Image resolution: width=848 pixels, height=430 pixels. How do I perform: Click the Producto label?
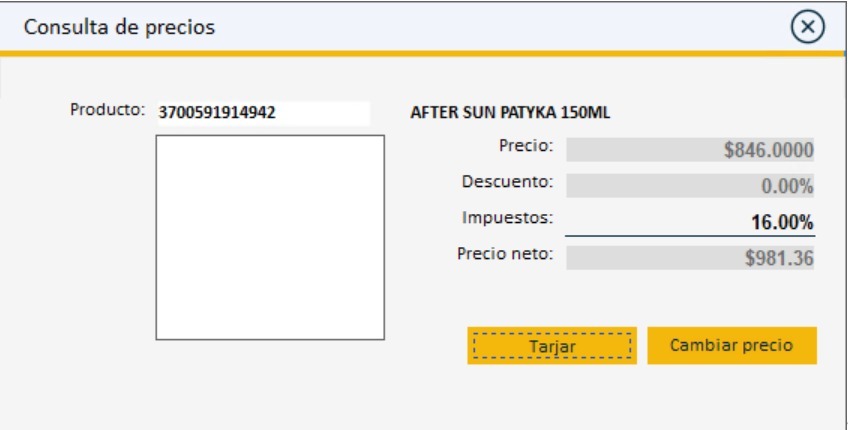coord(108,109)
